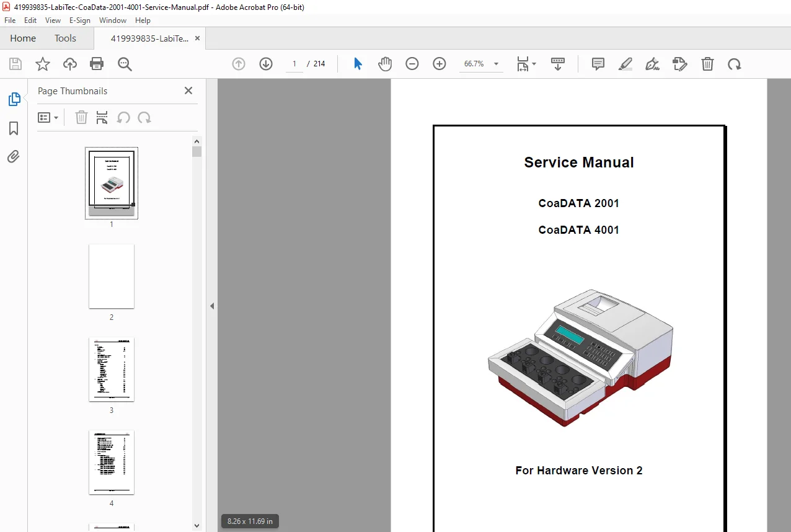Click the insert pages icon in thumbnails panel
Screen dimensions: 791x532
pos(102,117)
